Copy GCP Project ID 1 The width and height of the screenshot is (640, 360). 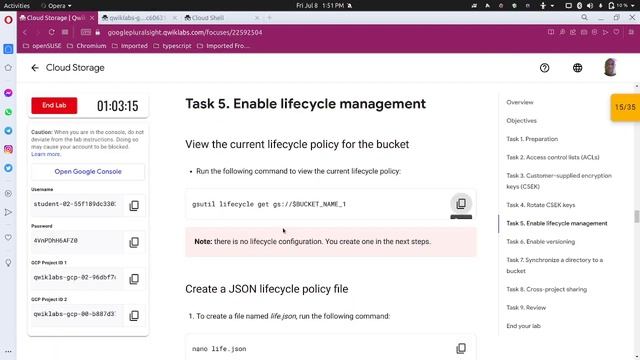coord(134,279)
